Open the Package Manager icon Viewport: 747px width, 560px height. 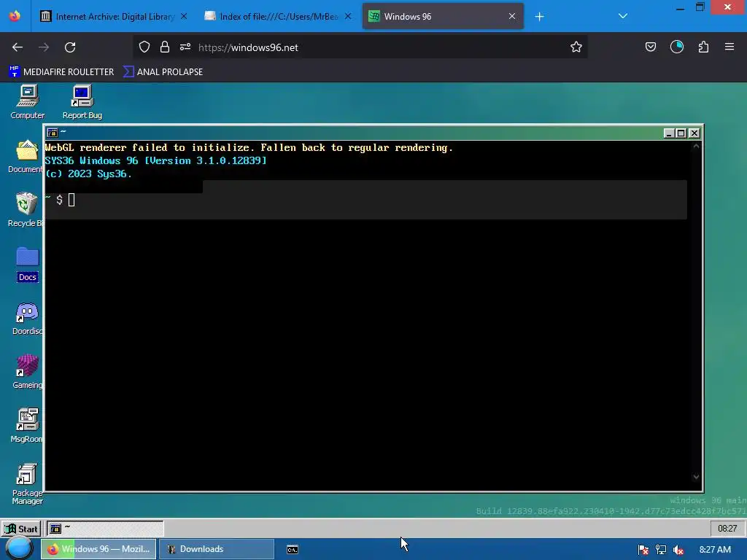(x=27, y=484)
